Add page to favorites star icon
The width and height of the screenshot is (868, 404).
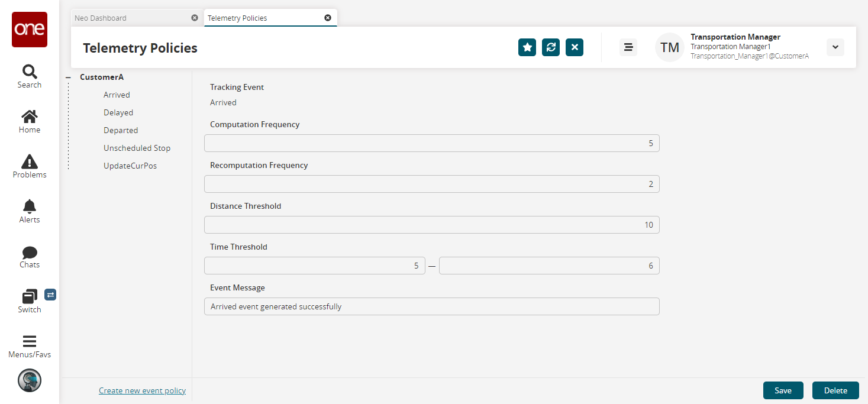(527, 47)
